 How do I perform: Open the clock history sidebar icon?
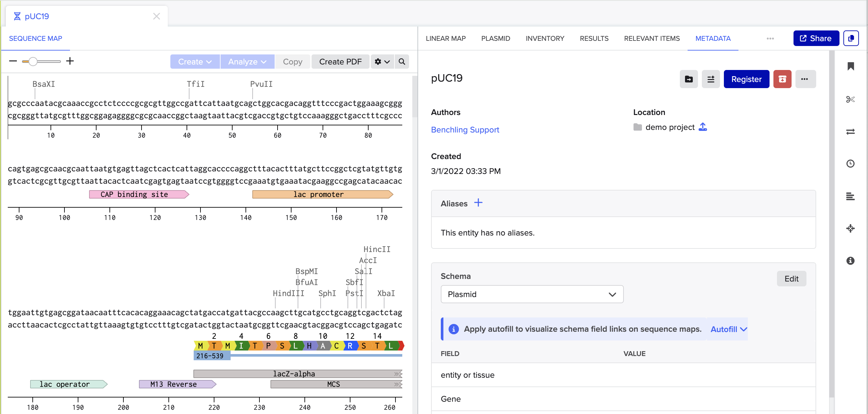click(x=850, y=164)
